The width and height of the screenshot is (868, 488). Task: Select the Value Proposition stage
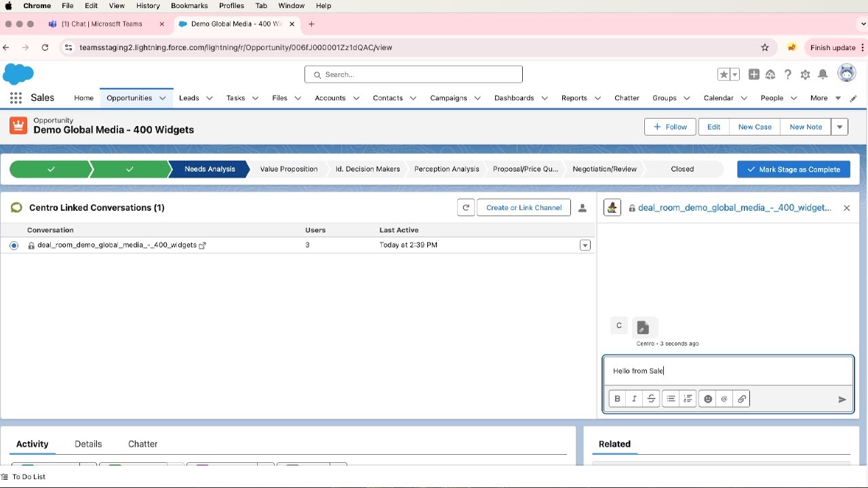pyautogui.click(x=289, y=169)
